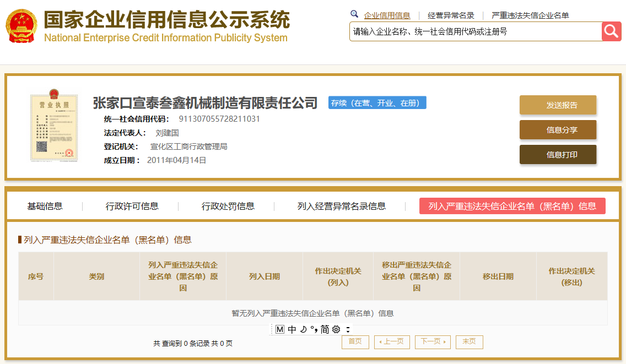Switch to the 行政许可信息 tab
Viewport: 626px width, 364px height.
[132, 206]
